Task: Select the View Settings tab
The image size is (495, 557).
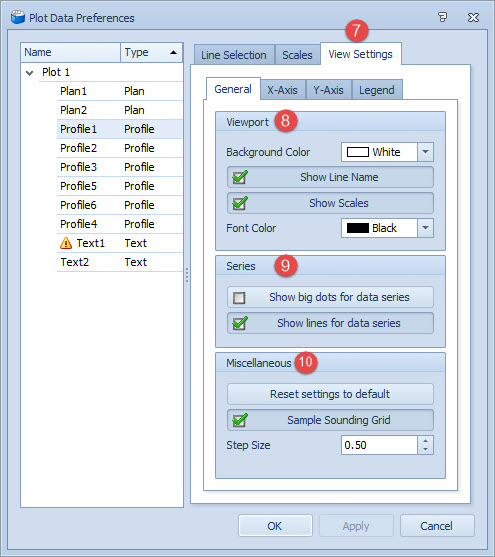Action: click(x=361, y=54)
